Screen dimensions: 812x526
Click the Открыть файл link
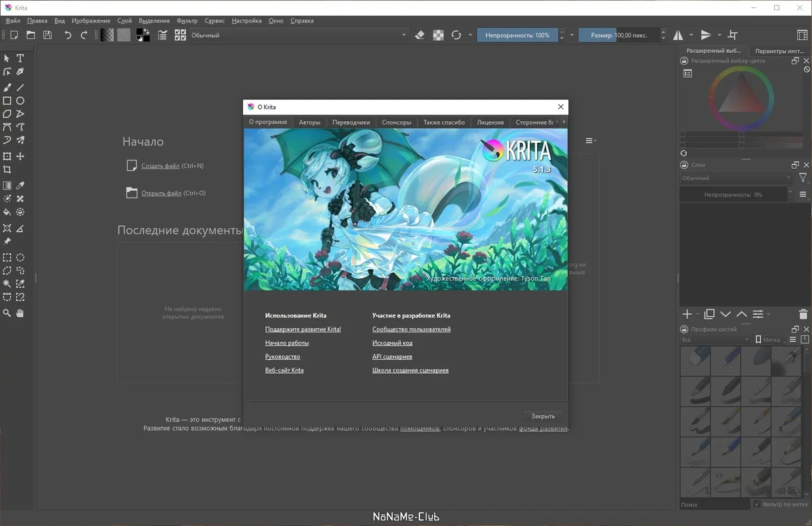point(161,193)
